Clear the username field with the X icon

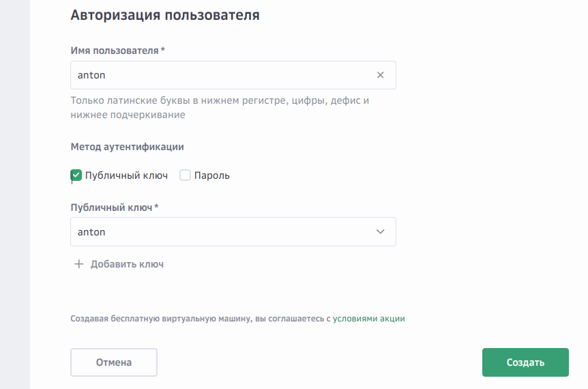tap(381, 75)
